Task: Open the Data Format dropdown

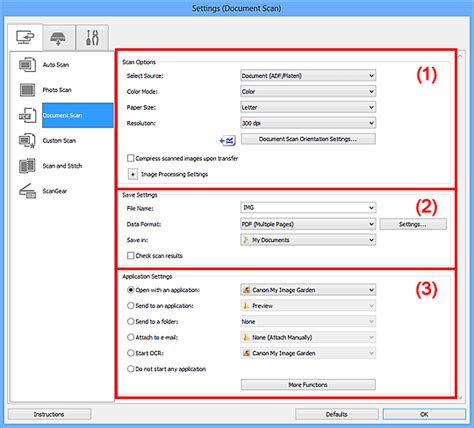Action: click(308, 224)
